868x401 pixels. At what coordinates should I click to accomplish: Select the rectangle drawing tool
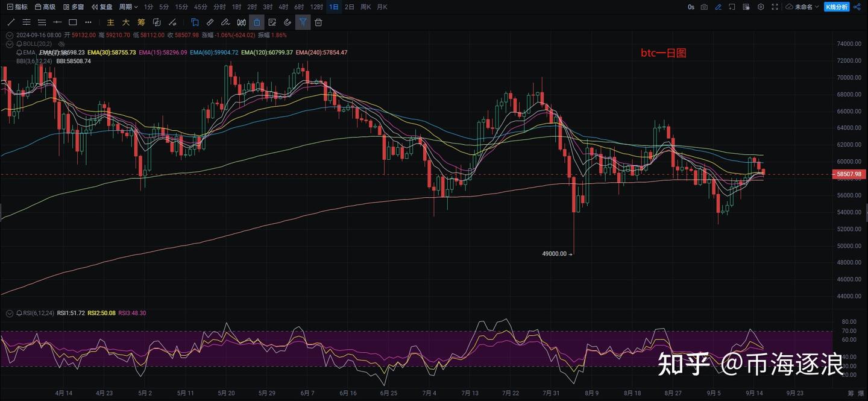coord(73,22)
